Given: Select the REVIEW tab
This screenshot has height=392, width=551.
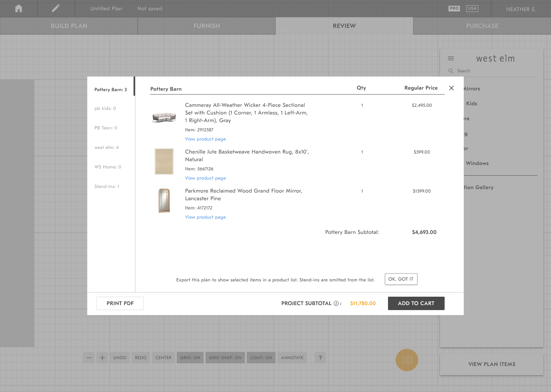Looking at the screenshot, I should tap(344, 26).
